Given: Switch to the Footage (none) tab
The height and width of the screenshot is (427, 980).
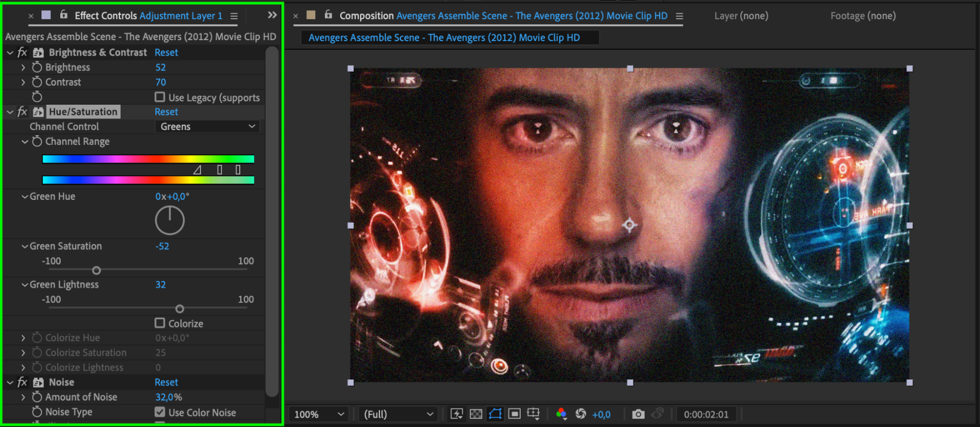Looking at the screenshot, I should pyautogui.click(x=863, y=16).
